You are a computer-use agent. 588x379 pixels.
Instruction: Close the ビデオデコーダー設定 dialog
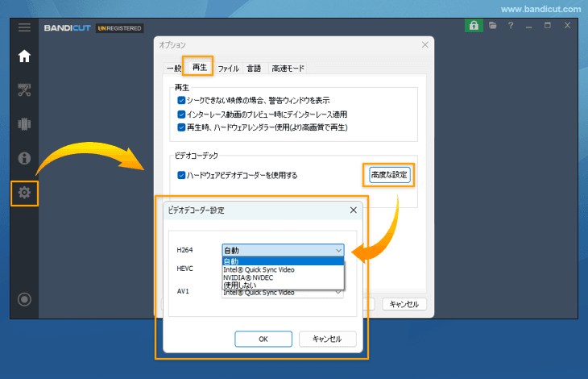(x=354, y=210)
